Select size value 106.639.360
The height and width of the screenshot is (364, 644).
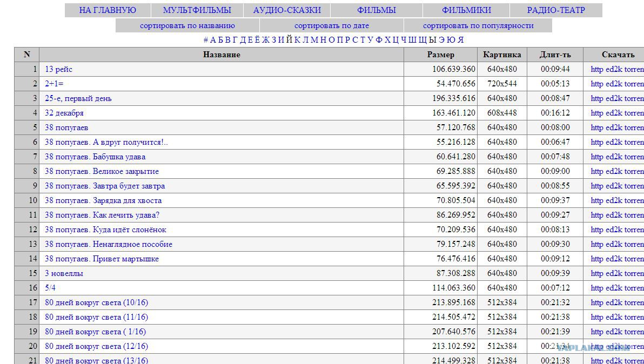click(x=454, y=69)
